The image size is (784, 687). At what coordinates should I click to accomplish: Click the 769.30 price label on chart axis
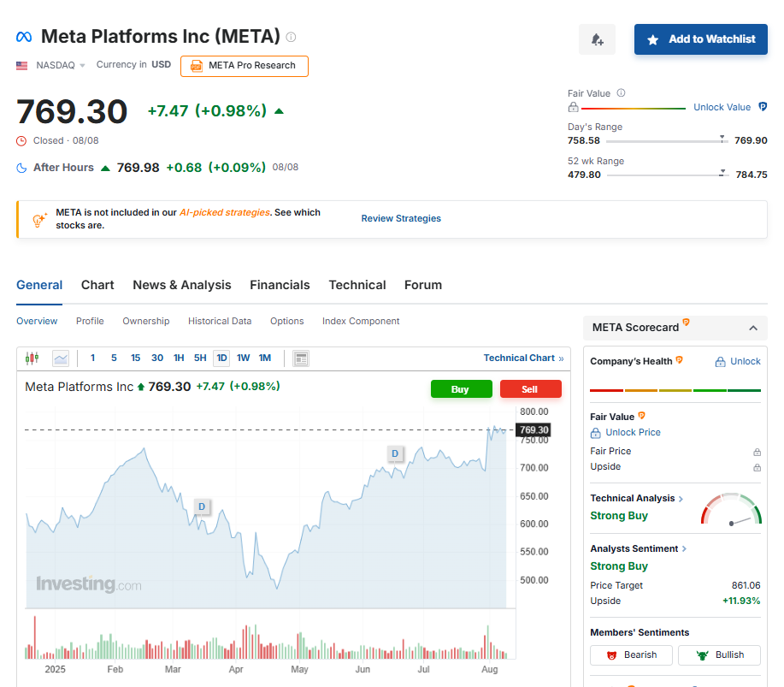click(533, 429)
